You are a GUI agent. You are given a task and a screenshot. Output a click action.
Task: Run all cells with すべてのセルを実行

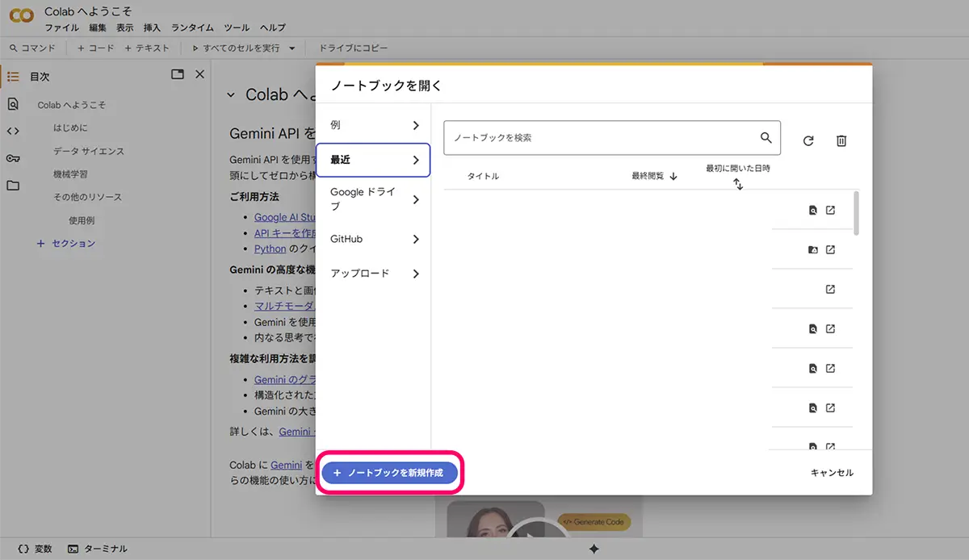point(236,48)
